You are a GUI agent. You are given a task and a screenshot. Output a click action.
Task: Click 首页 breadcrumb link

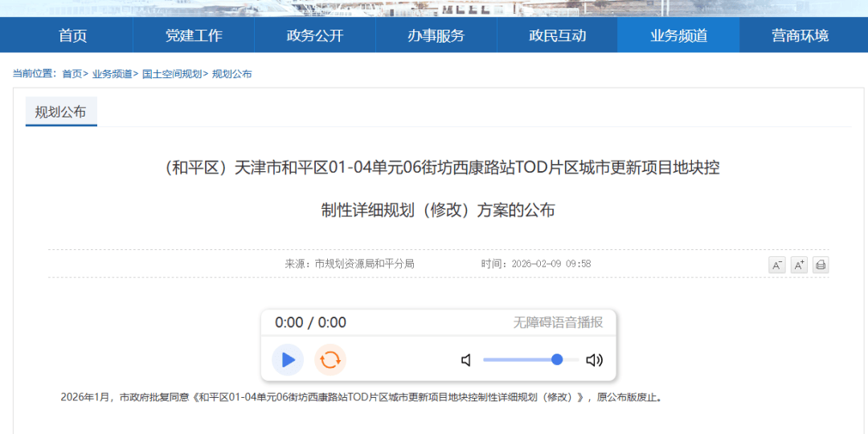tap(72, 74)
